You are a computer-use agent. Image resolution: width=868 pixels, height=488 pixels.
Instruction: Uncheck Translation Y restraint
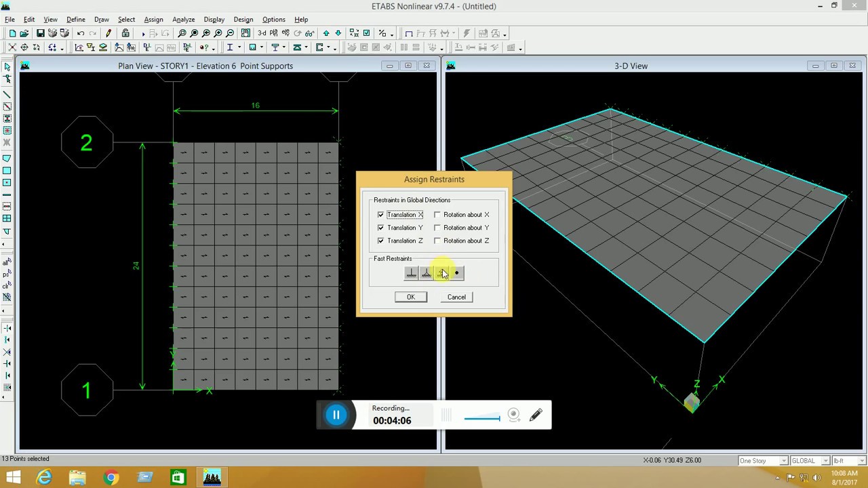pyautogui.click(x=380, y=228)
